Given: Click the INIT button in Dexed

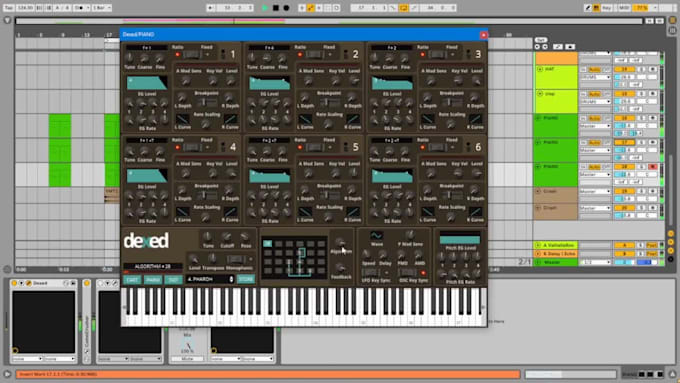Looking at the screenshot, I should pyautogui.click(x=173, y=280).
